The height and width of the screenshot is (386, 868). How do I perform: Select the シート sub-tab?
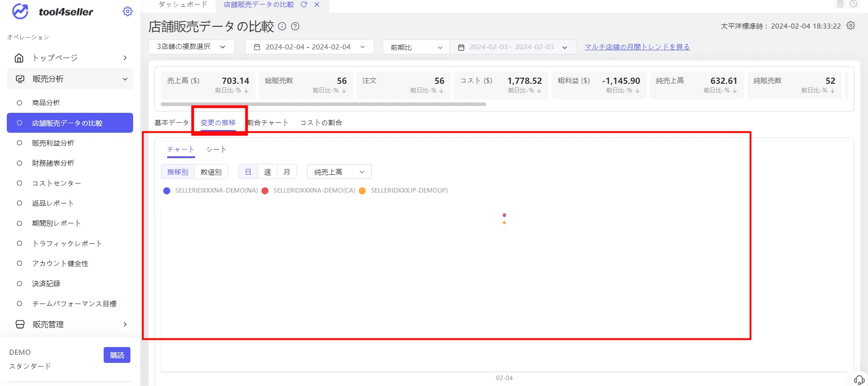[216, 149]
